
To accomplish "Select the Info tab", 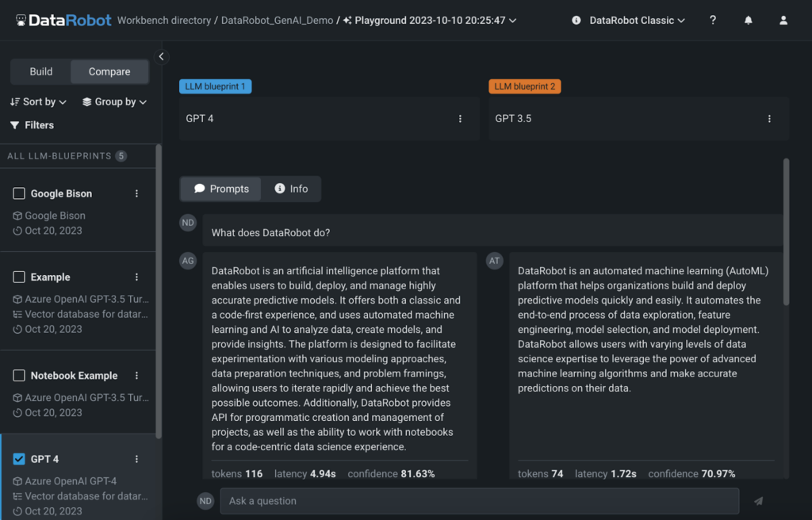I will [x=291, y=189].
